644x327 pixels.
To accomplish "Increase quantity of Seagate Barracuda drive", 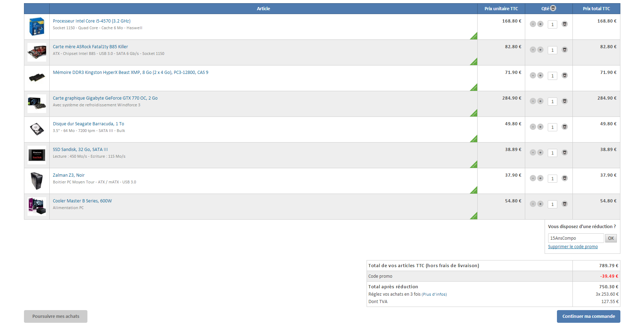I will tap(540, 127).
